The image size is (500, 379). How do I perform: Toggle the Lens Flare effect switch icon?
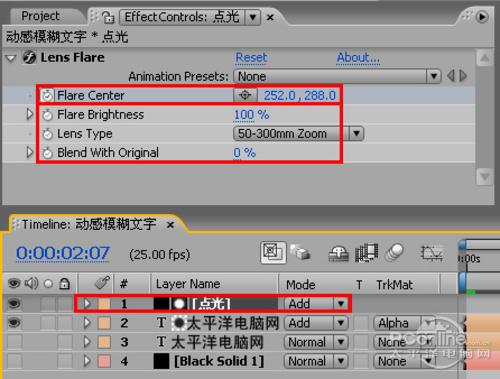tap(29, 57)
